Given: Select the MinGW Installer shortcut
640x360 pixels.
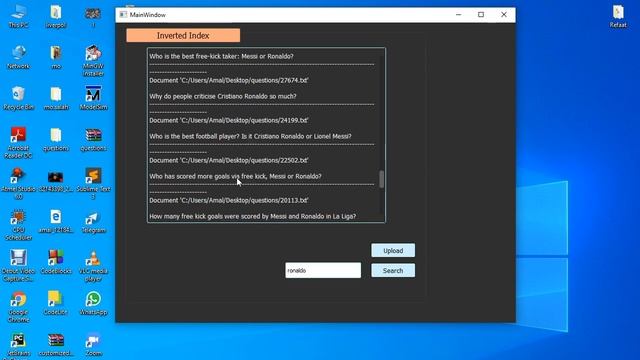Looking at the screenshot, I should tap(93, 61).
